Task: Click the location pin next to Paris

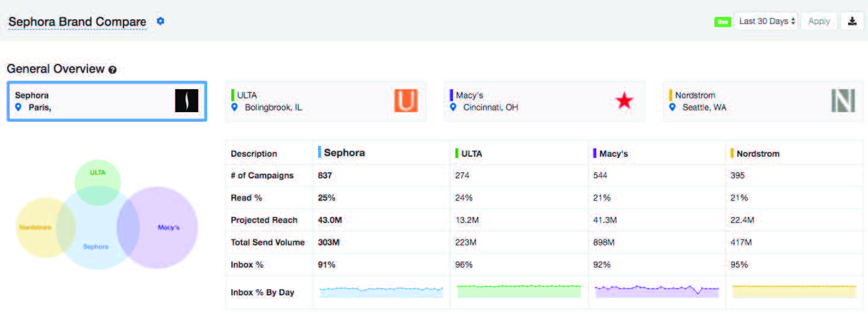Action: (x=18, y=107)
